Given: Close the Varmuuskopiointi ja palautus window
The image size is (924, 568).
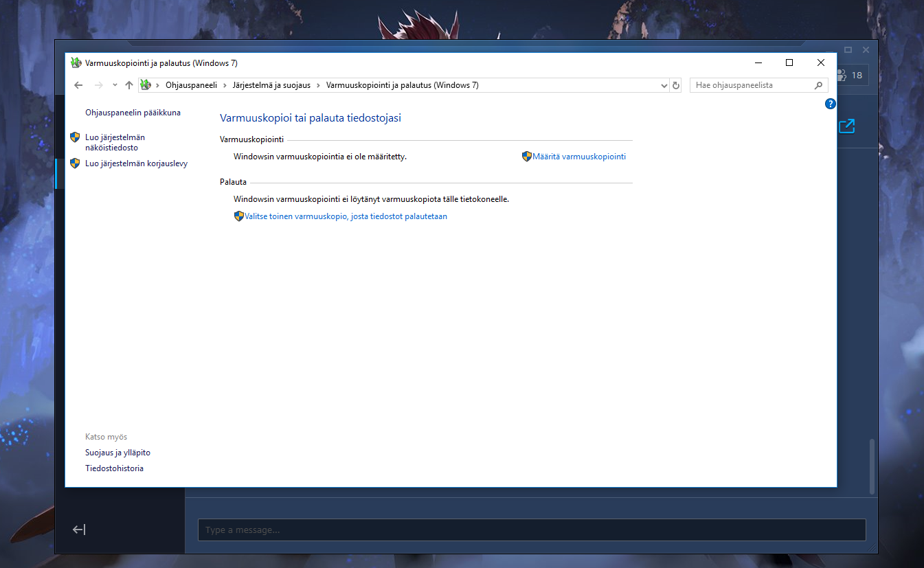Looking at the screenshot, I should [821, 63].
